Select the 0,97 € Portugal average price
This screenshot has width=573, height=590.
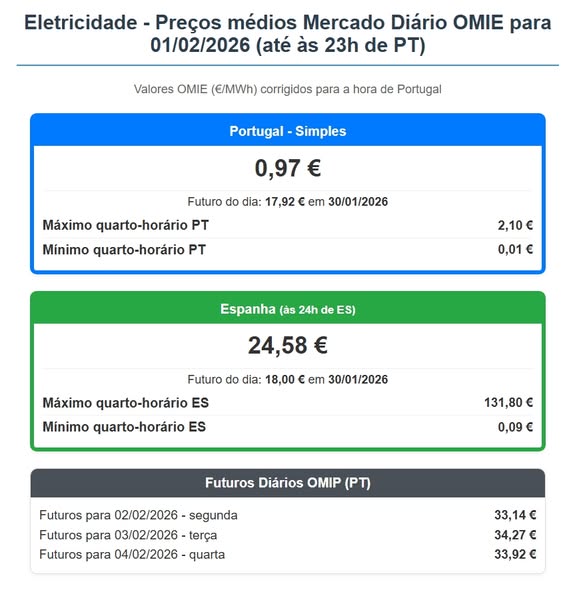coord(288,168)
